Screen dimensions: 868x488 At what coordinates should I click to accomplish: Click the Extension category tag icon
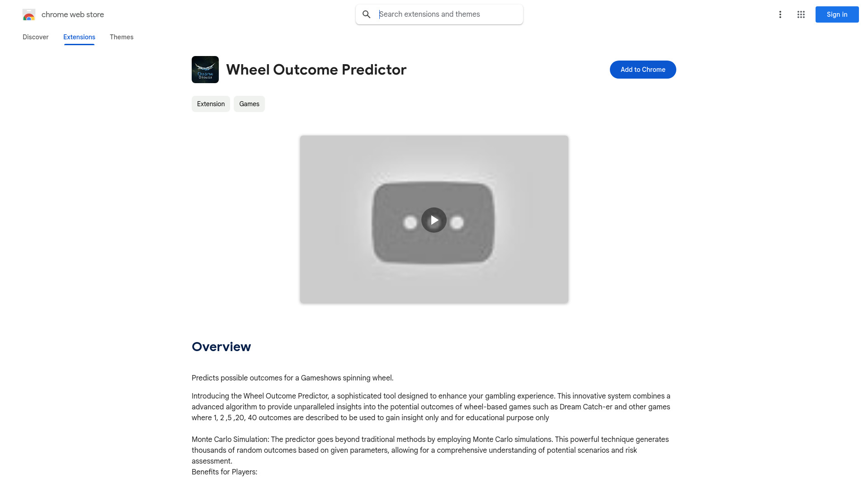210,103
